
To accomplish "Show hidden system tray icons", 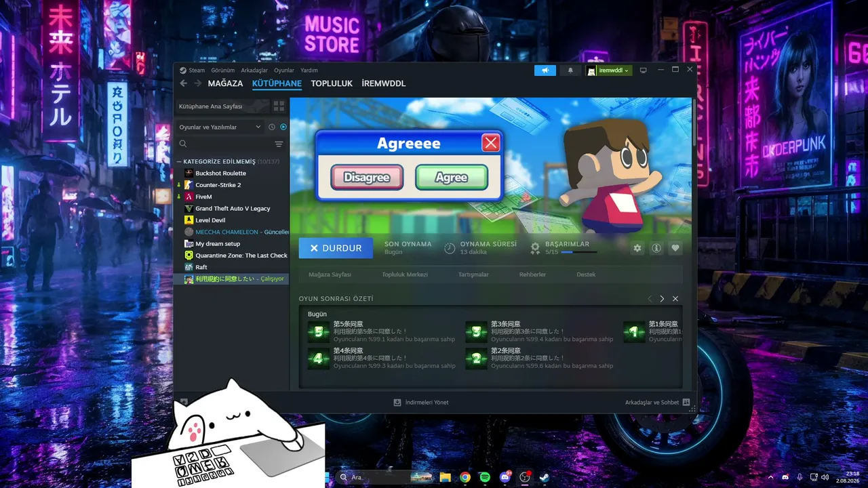I will (x=772, y=477).
